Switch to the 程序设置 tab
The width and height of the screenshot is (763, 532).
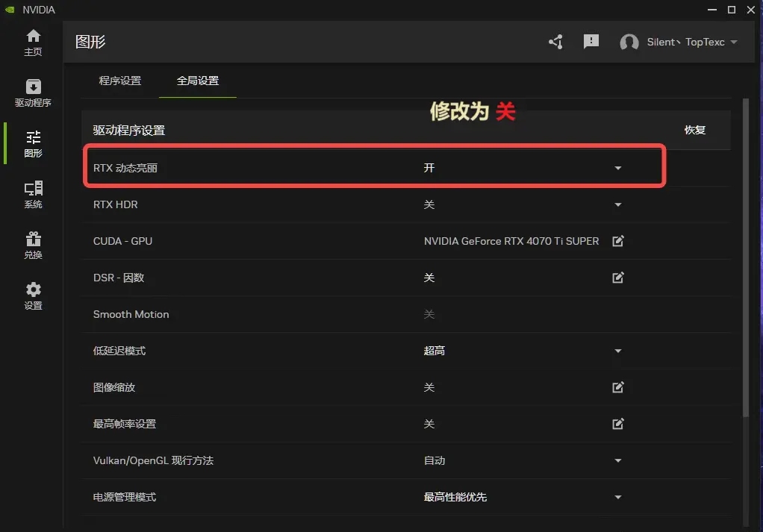pos(120,81)
